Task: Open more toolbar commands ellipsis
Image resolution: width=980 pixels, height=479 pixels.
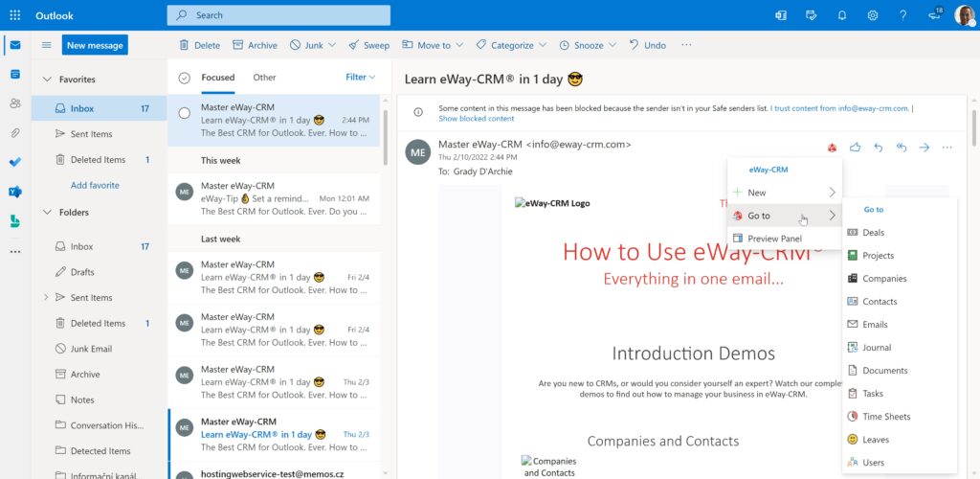Action: (x=686, y=45)
